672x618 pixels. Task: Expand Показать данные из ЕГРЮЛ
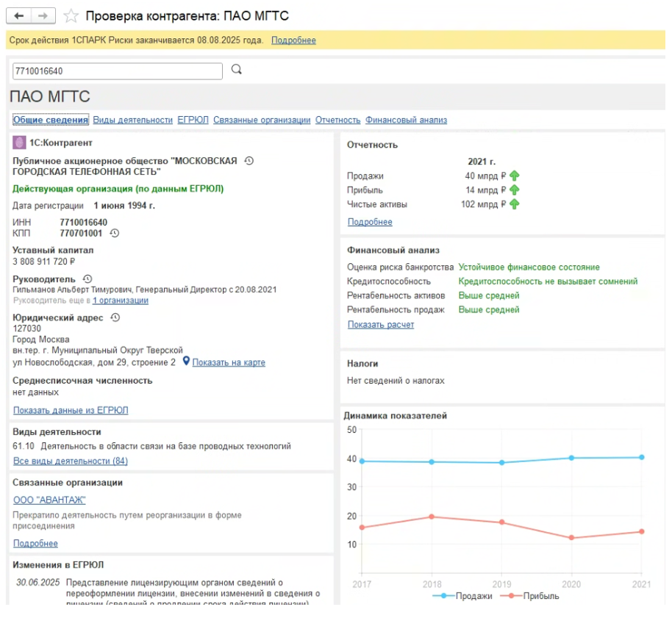[x=71, y=410]
